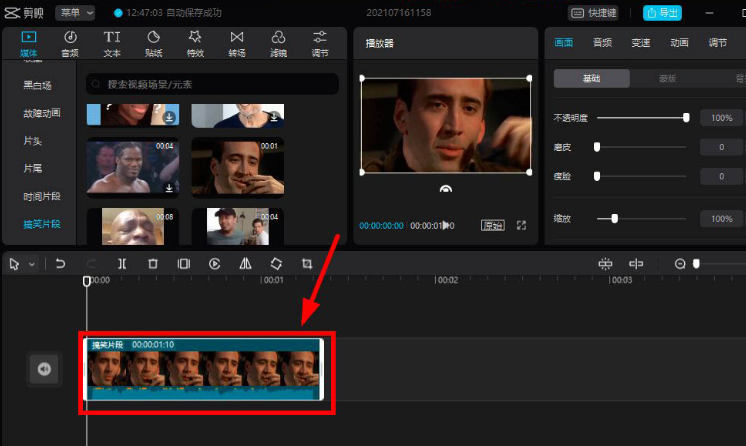The width and height of the screenshot is (746, 446).
Task: Click the crop tool icon
Action: point(307,264)
